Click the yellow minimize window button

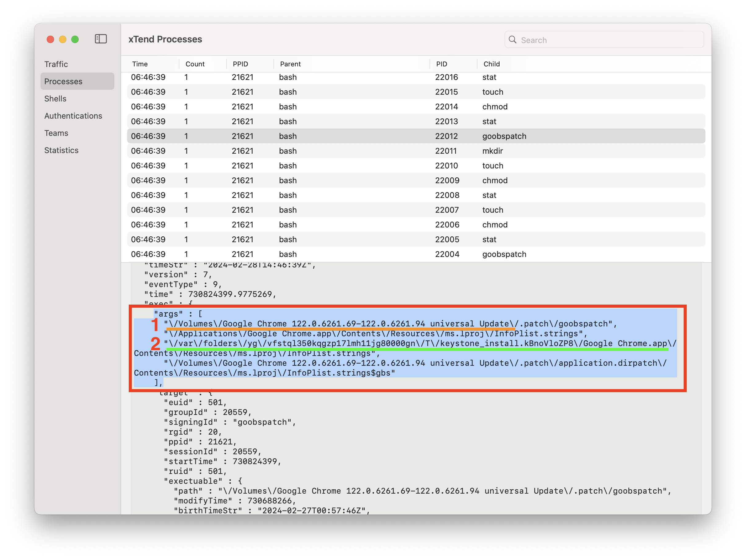pyautogui.click(x=63, y=39)
